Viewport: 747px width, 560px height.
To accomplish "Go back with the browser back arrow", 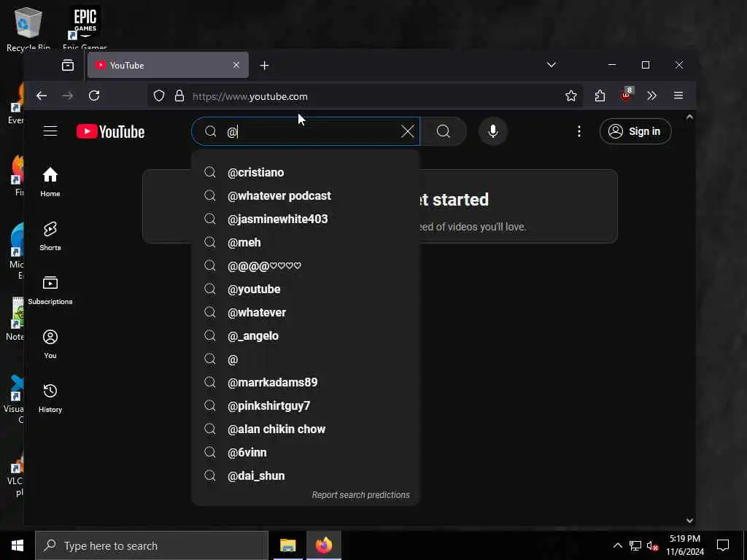I will pos(42,96).
